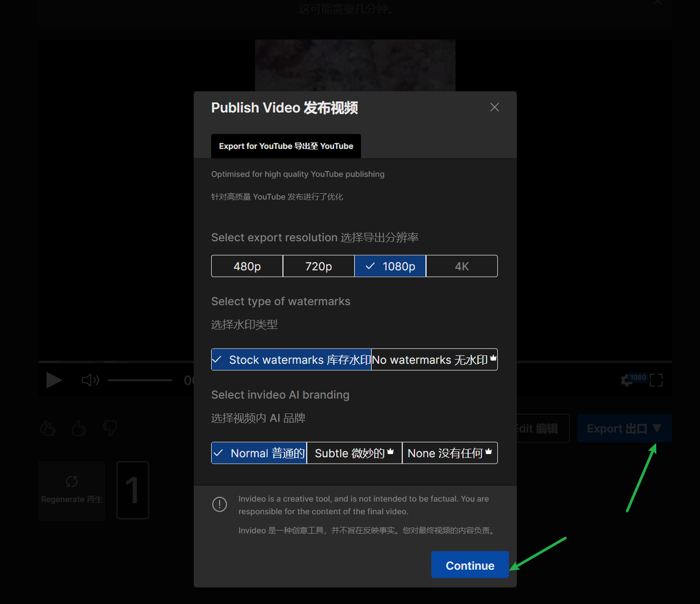Choose the No watermarks option

pos(435,359)
